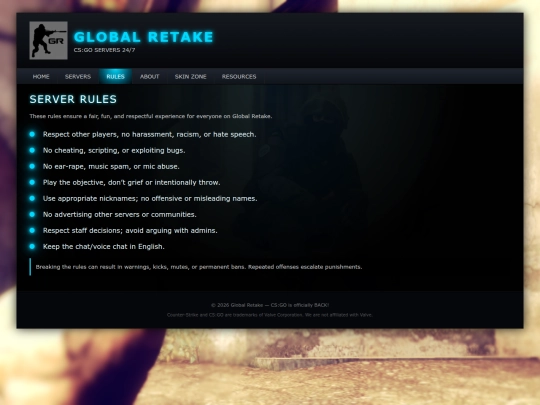This screenshot has width=540, height=405.
Task: Click the bullet beside the respect players rule
Action: coord(32,134)
